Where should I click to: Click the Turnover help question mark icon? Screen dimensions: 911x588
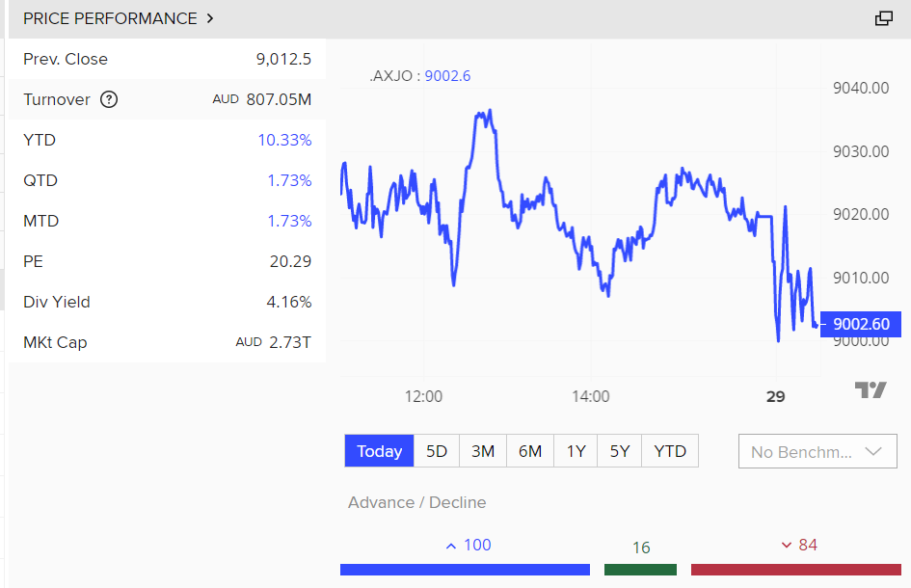[x=109, y=99]
